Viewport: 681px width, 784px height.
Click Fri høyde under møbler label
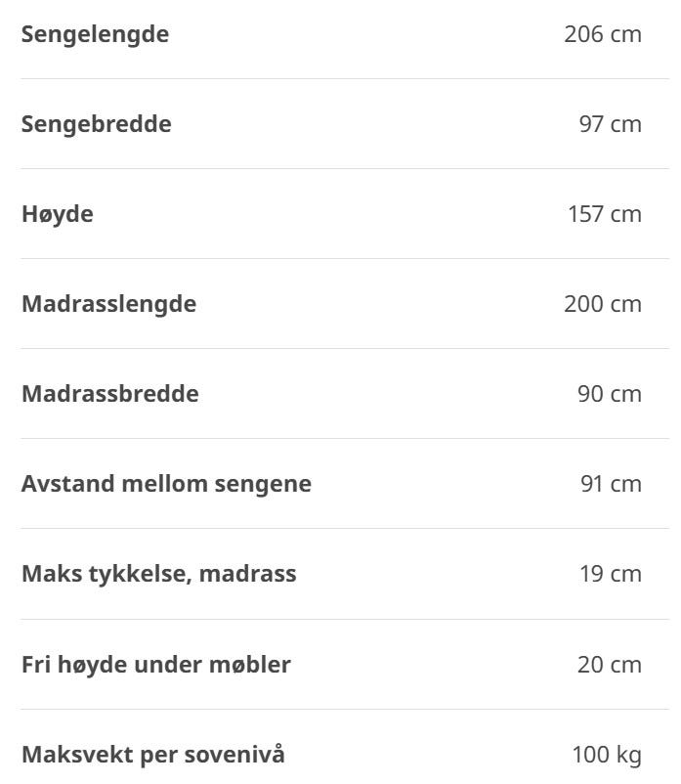156,666
